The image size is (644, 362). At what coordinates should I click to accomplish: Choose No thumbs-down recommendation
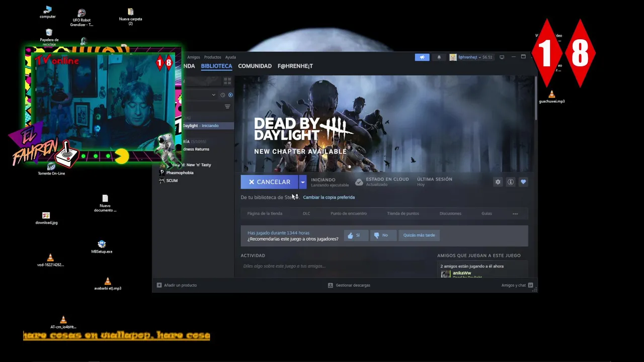point(383,235)
